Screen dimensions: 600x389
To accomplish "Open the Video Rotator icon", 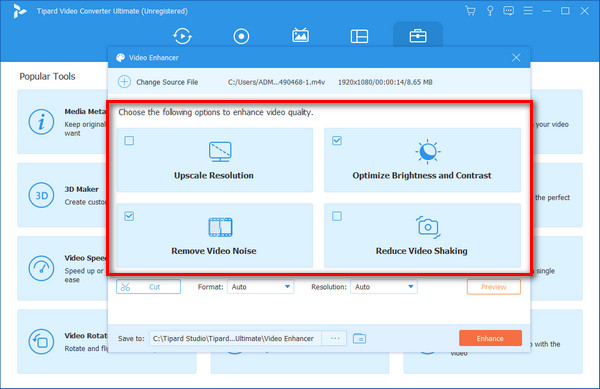I will coord(41,342).
